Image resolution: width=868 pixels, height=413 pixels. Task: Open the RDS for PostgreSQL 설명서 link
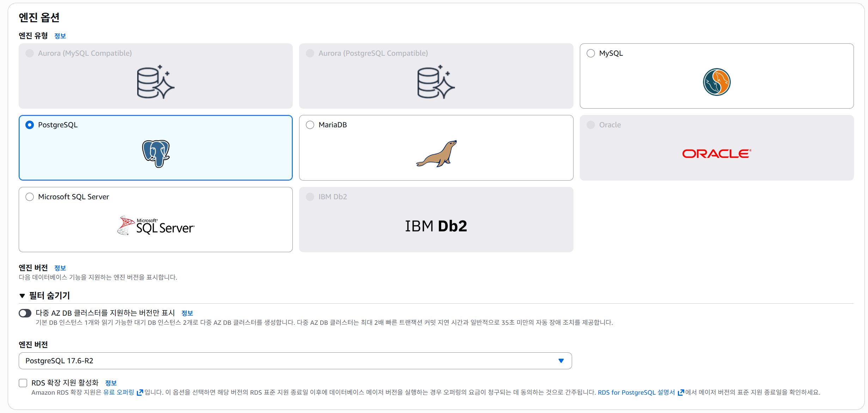pyautogui.click(x=636, y=393)
